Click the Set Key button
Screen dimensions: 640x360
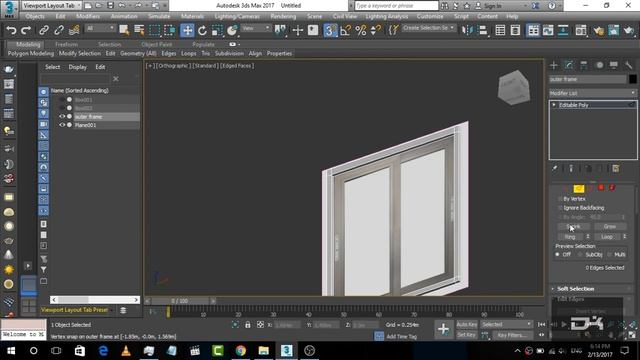[467, 335]
